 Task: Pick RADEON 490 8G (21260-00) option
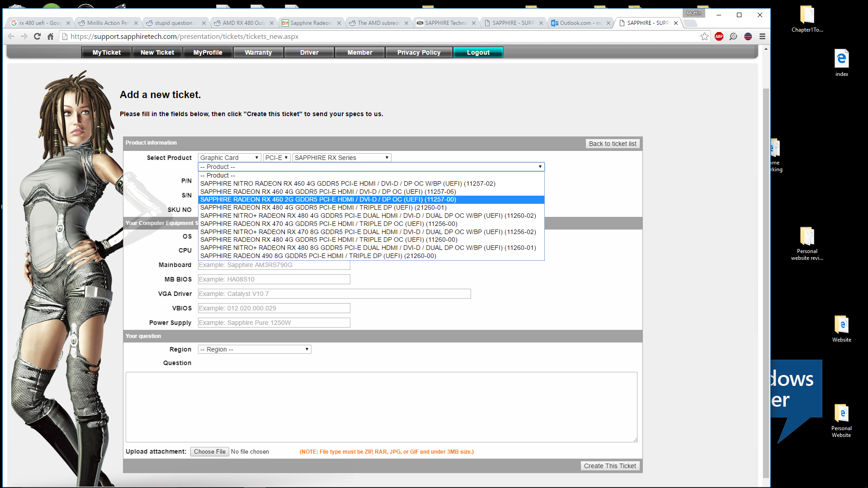point(371,256)
